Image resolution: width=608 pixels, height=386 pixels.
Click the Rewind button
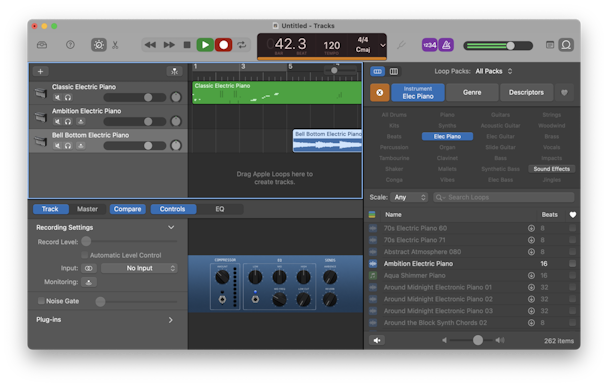(150, 45)
